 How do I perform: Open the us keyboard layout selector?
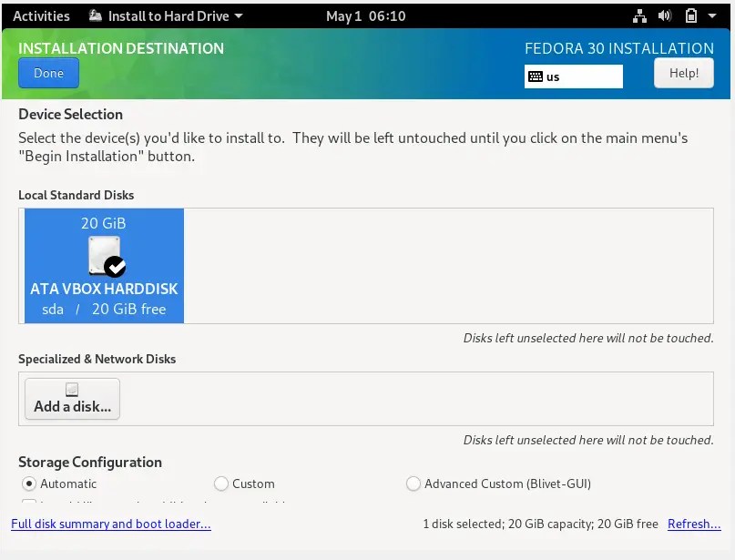[573, 76]
